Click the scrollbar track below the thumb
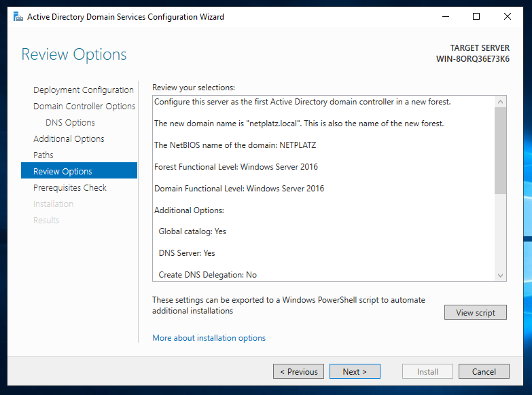The image size is (532, 395). point(501,232)
